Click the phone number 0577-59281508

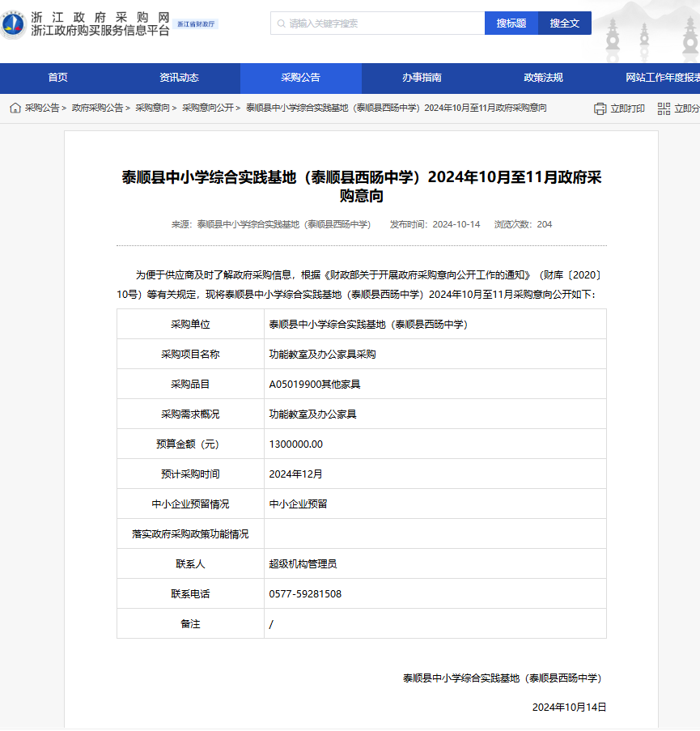tap(305, 594)
